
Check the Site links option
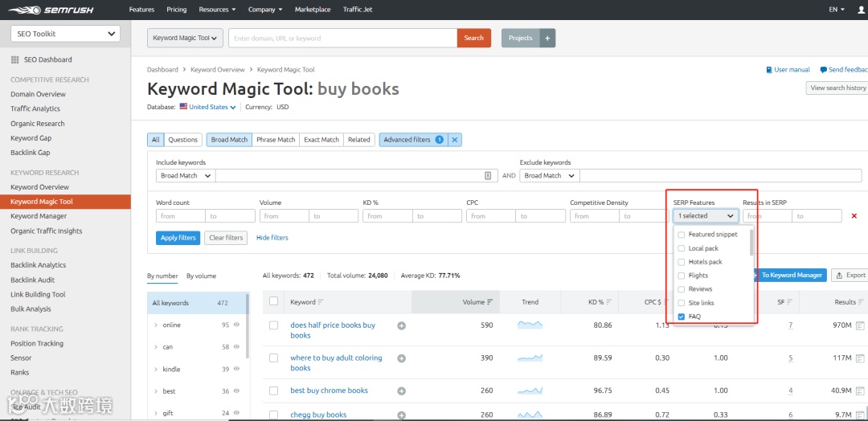682,303
